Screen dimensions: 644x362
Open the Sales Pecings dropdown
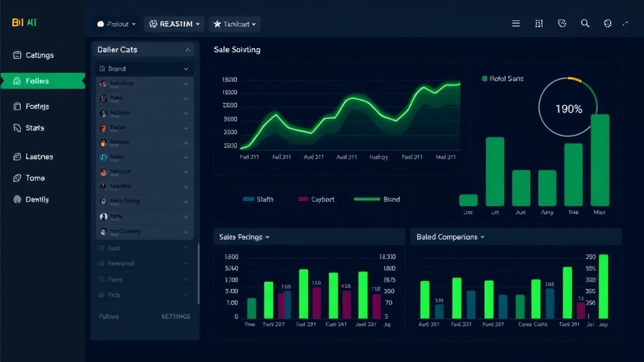(244, 237)
